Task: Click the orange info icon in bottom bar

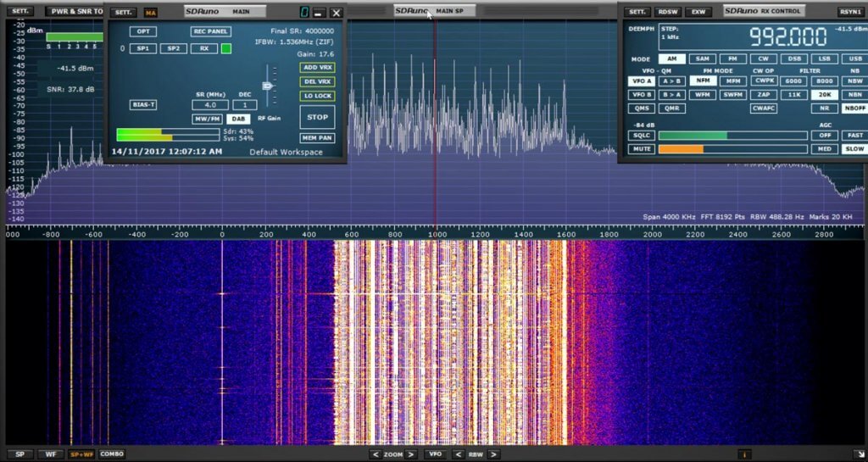Action: click(x=745, y=454)
